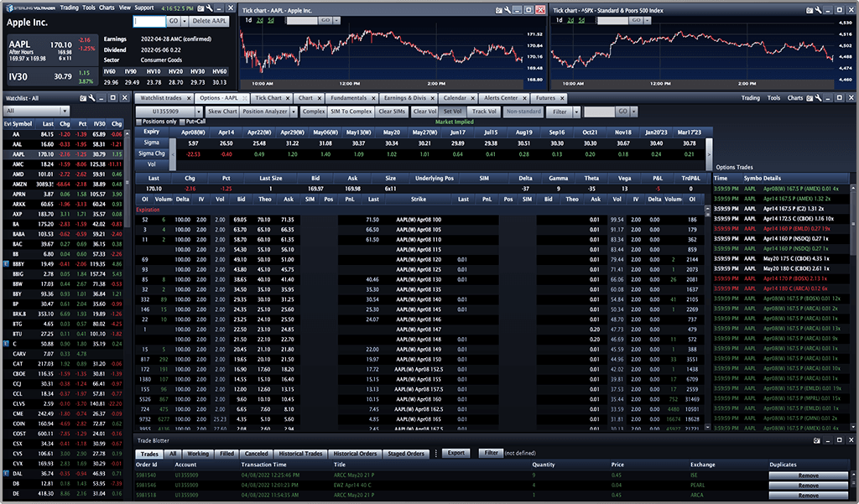The height and width of the screenshot is (504, 859).
Task: Close the Earnings & Divis tab with its x
Action: click(432, 99)
